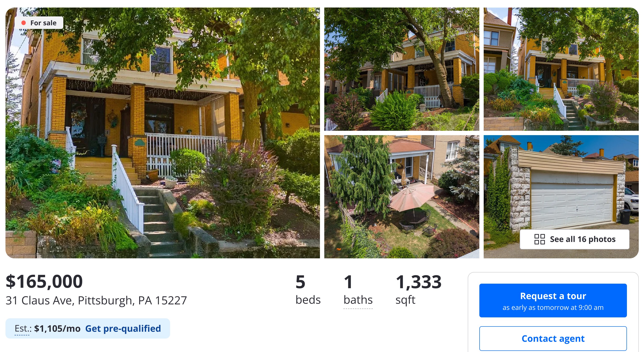Screen dimensions: 644x352
Task: Click See all 16 photos button
Action: (575, 239)
